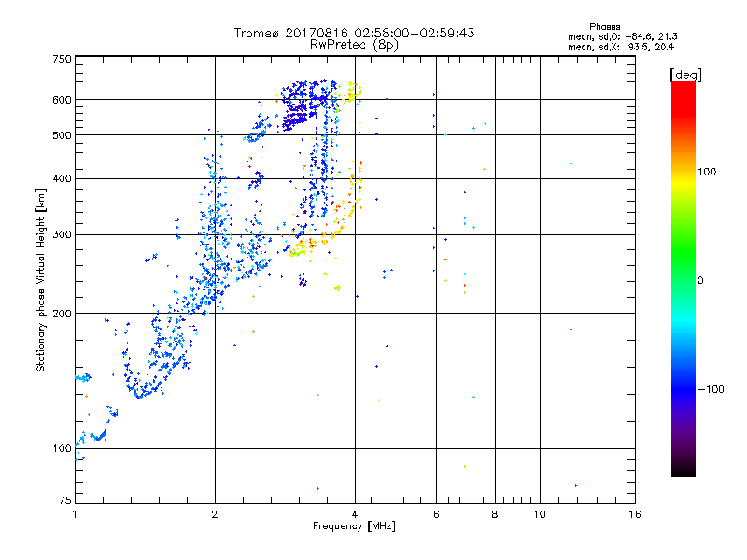
Task: Click the '500' height axis label
Action: coord(62,135)
